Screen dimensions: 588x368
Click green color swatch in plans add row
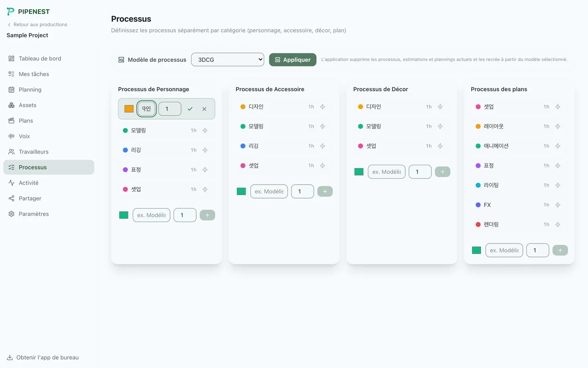pos(477,250)
